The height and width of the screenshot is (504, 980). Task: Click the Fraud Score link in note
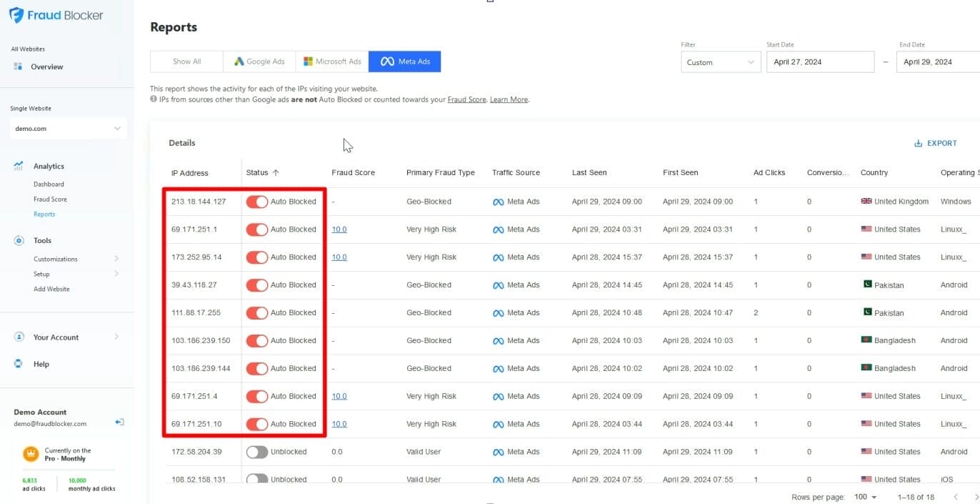(467, 99)
